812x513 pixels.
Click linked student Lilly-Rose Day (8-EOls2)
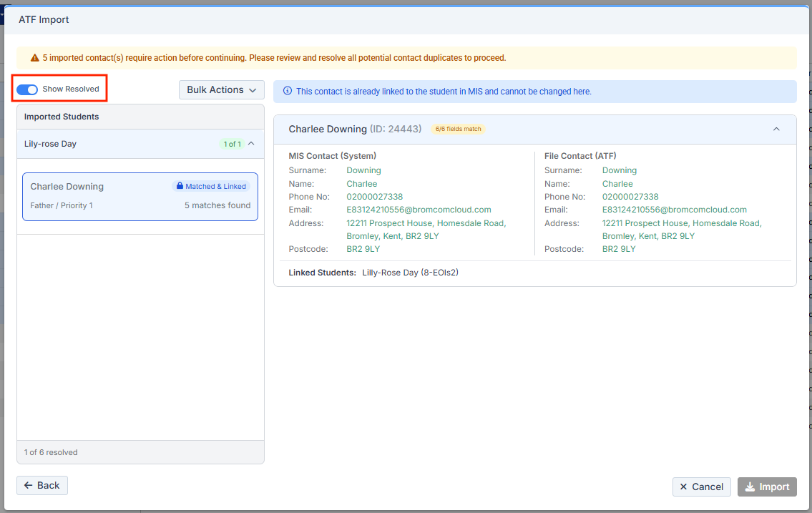pyautogui.click(x=410, y=273)
